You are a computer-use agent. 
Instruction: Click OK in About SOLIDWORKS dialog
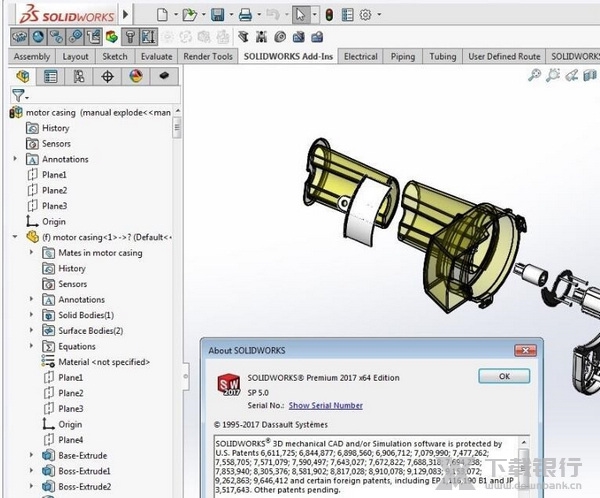[504, 376]
